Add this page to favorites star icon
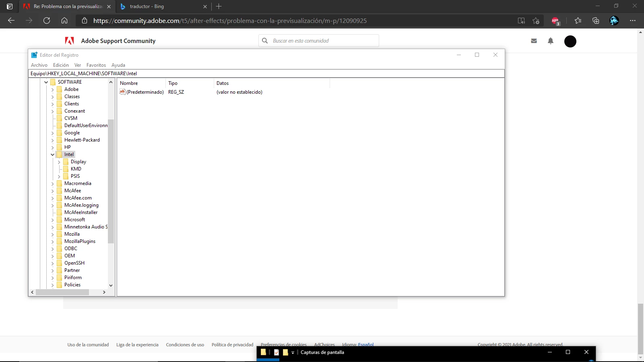Image resolution: width=644 pixels, height=362 pixels. coord(536,21)
